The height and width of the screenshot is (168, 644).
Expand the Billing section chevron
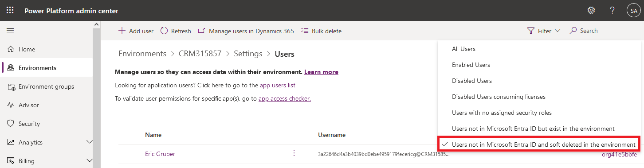click(89, 161)
